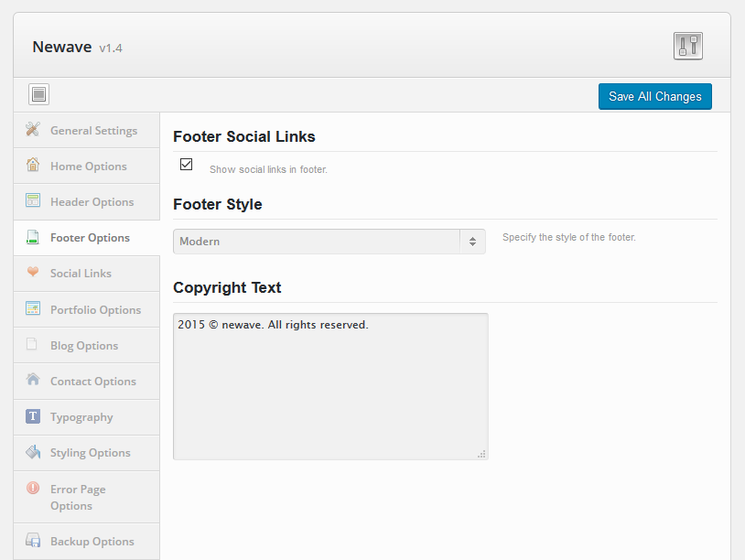Click the sliders settings icon in header
Image resolution: width=745 pixels, height=560 pixels.
tap(687, 46)
